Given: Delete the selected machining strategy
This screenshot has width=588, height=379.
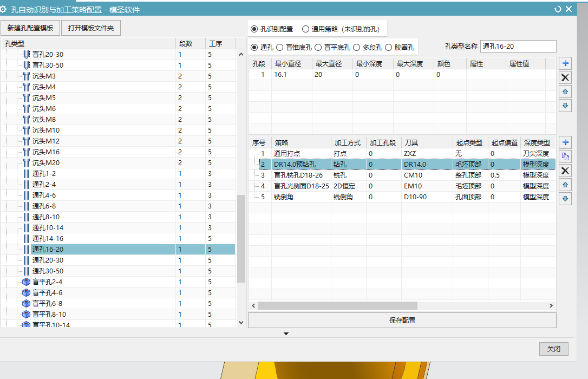Looking at the screenshot, I should coord(565,171).
